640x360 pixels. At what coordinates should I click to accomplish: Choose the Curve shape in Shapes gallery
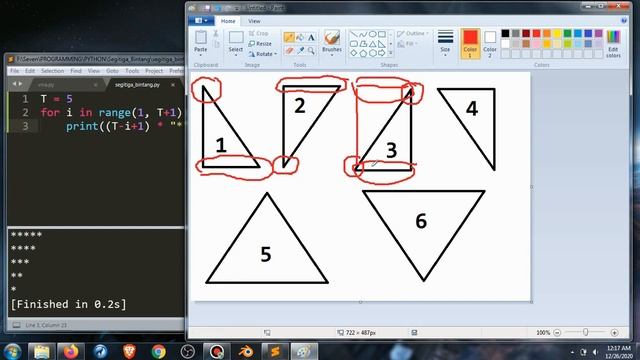click(363, 34)
